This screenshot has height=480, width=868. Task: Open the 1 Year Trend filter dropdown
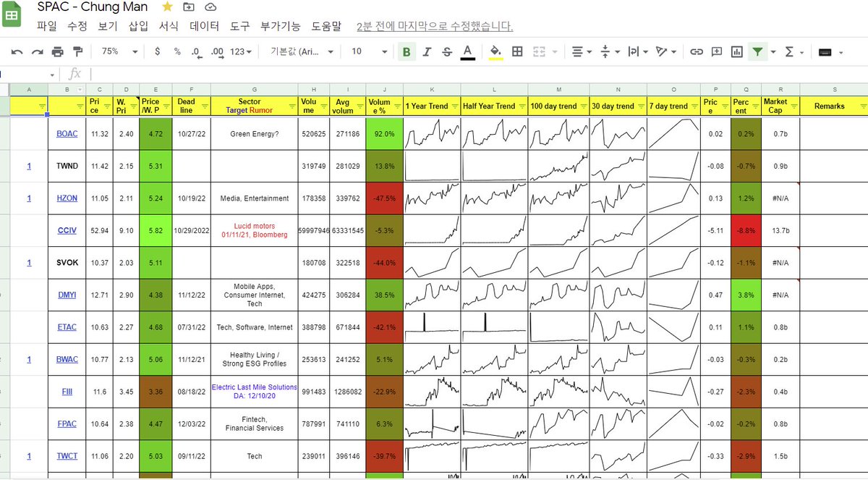[x=454, y=106]
